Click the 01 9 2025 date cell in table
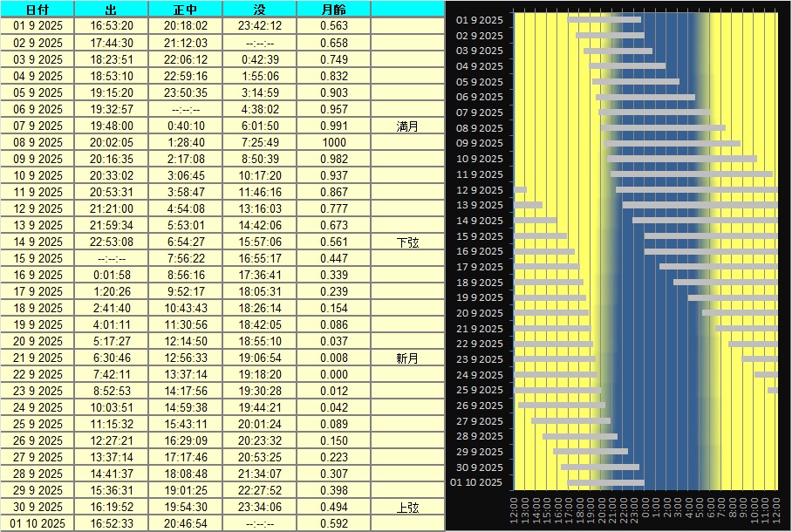Viewport: 792px width, 532px height. 38,26
